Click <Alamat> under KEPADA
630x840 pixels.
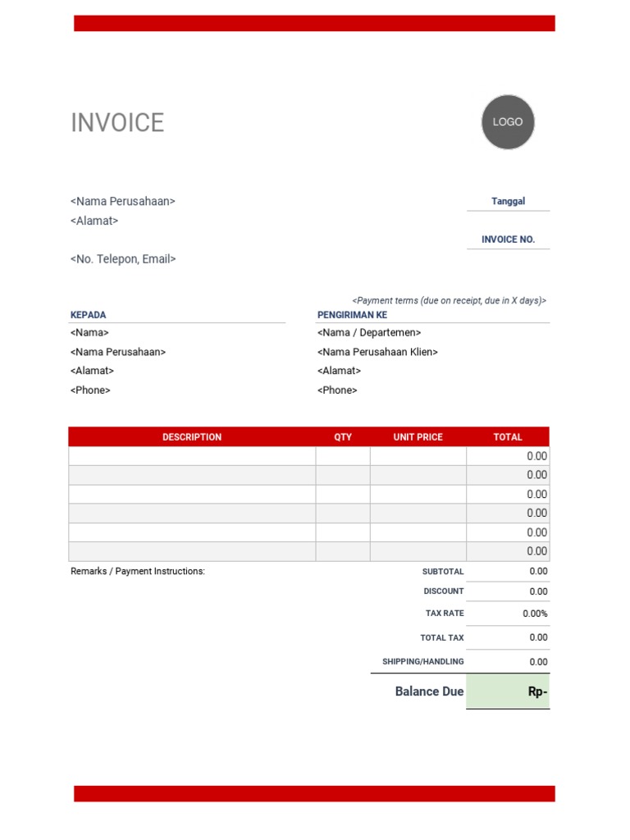point(92,371)
